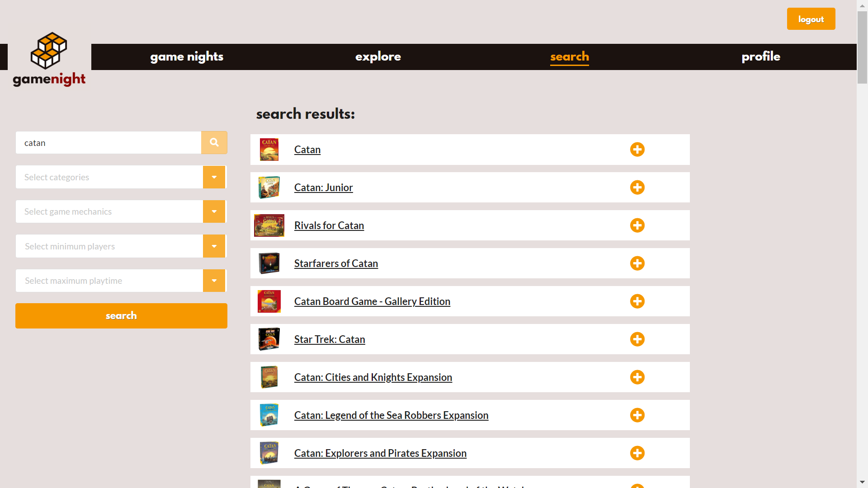Screen dimensions: 868x488
Task: Click the magnifying glass search icon
Action: tap(214, 143)
